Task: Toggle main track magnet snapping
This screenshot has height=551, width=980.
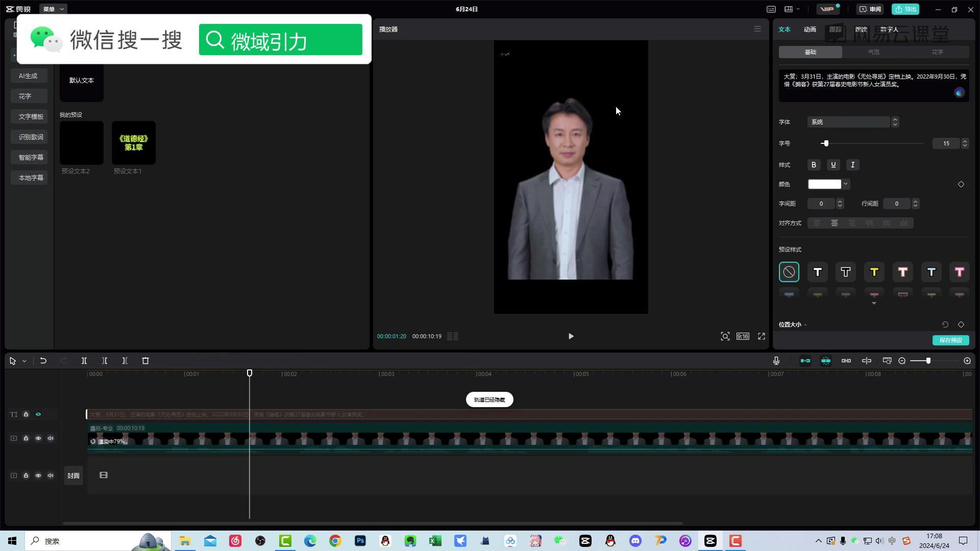Action: pyautogui.click(x=805, y=361)
